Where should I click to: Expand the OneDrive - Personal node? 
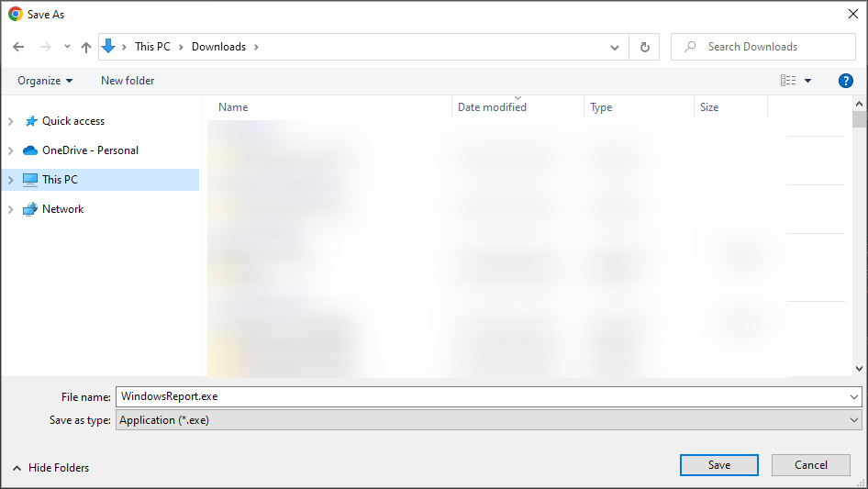coord(10,150)
